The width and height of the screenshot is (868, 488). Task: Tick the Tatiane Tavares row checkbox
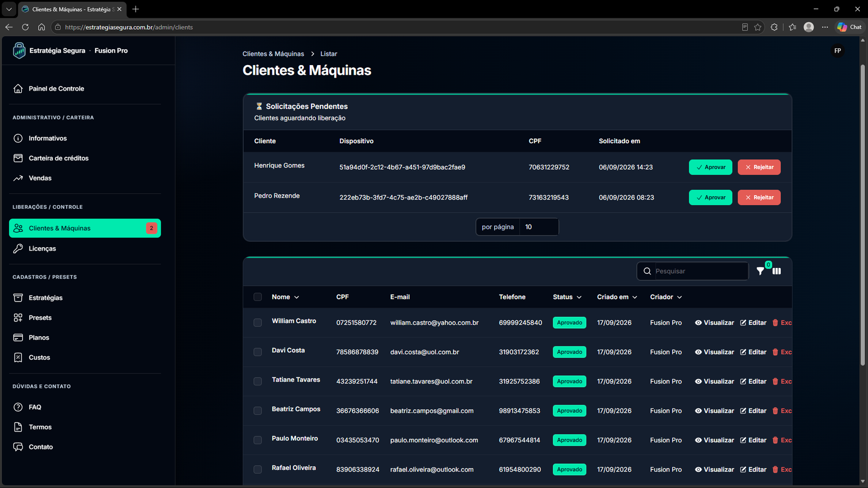258,381
